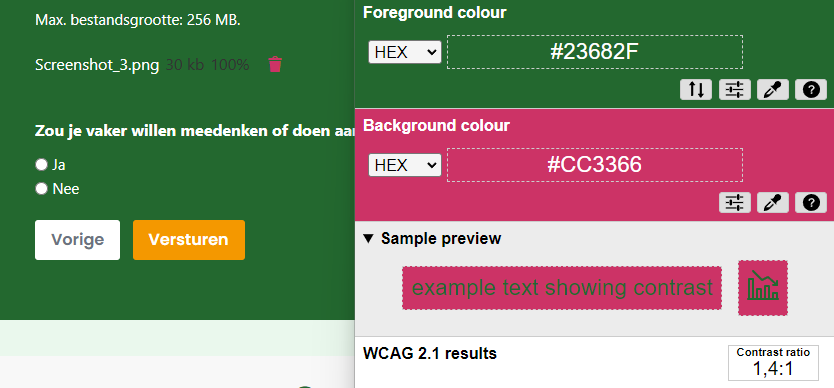Swap foreground and background colours icon
Screen dimensions: 834x388
click(x=696, y=90)
